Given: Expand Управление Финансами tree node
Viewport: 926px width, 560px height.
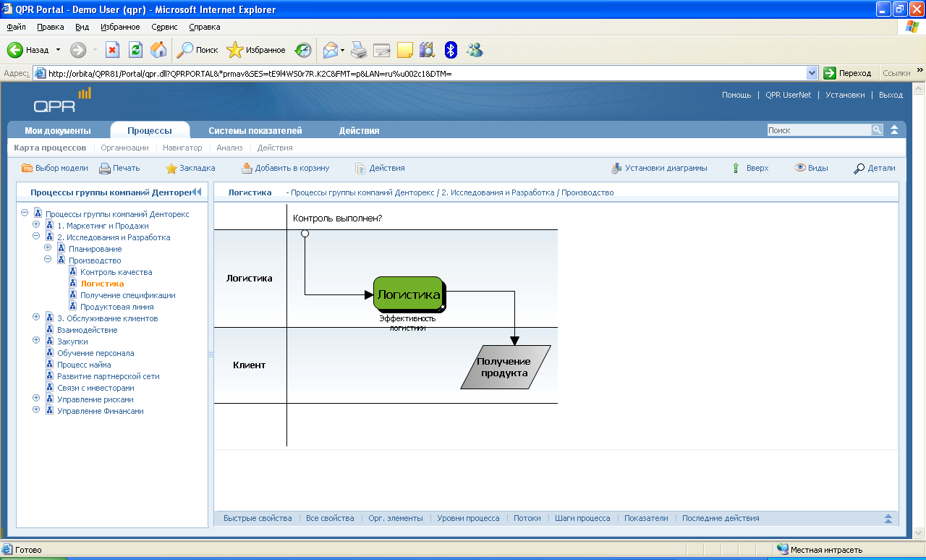Looking at the screenshot, I should [x=36, y=410].
